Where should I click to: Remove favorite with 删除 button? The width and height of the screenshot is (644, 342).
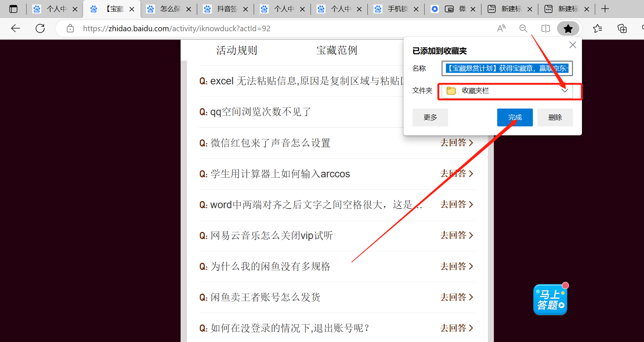(x=555, y=117)
